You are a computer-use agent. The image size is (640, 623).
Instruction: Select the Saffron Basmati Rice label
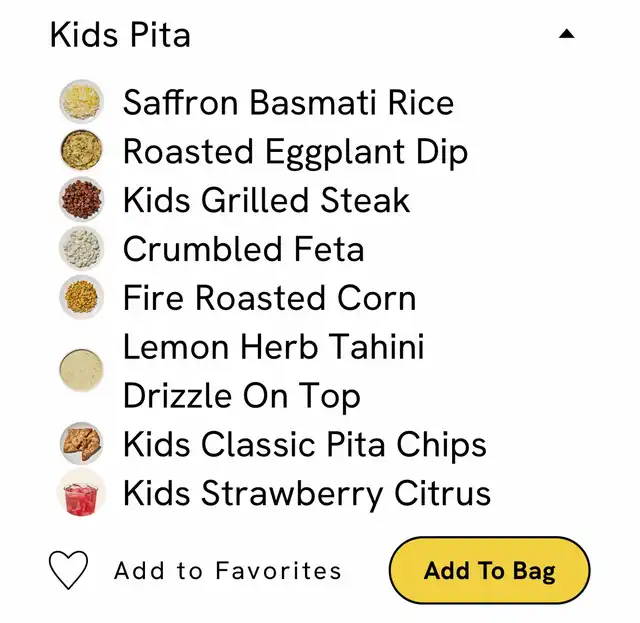pos(288,102)
